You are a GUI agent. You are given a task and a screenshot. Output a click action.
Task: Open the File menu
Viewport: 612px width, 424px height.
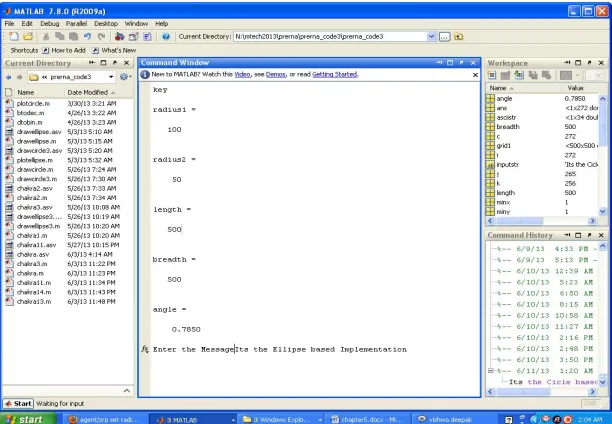click(x=9, y=23)
